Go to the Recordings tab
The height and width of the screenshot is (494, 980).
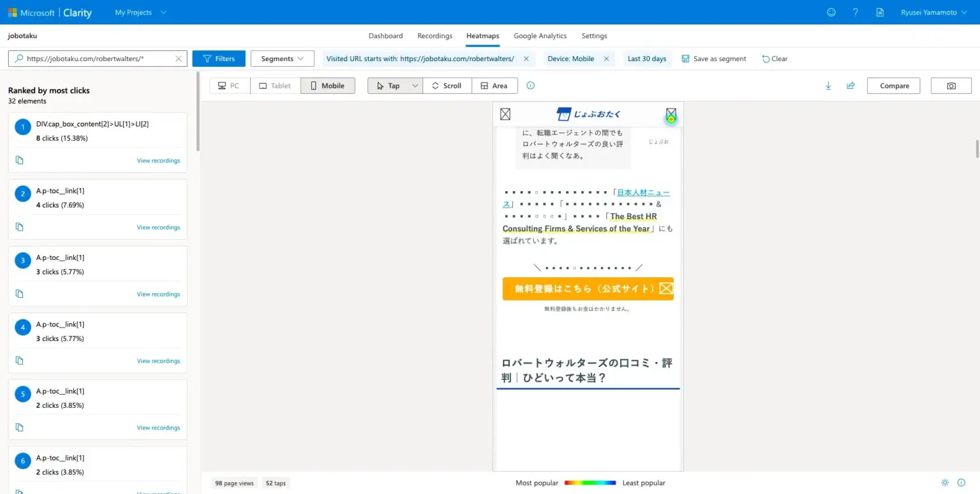pos(434,36)
